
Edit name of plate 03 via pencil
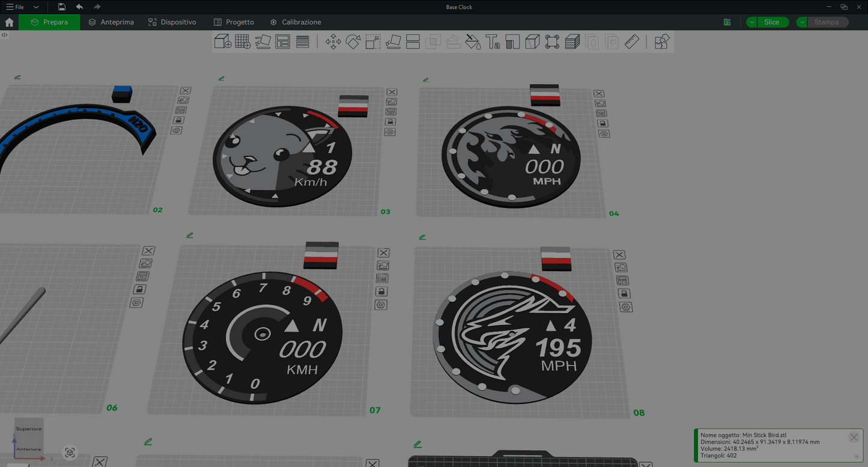coord(222,78)
